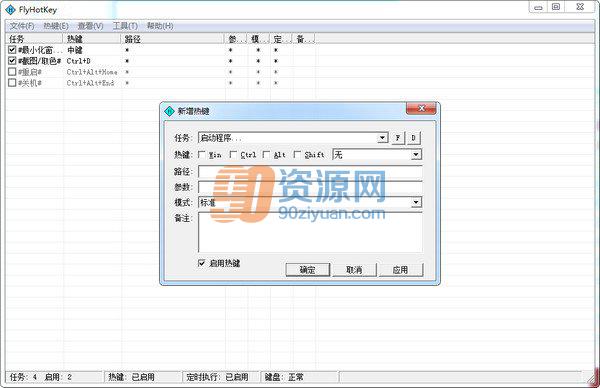Click the 应用 button

coord(401,270)
